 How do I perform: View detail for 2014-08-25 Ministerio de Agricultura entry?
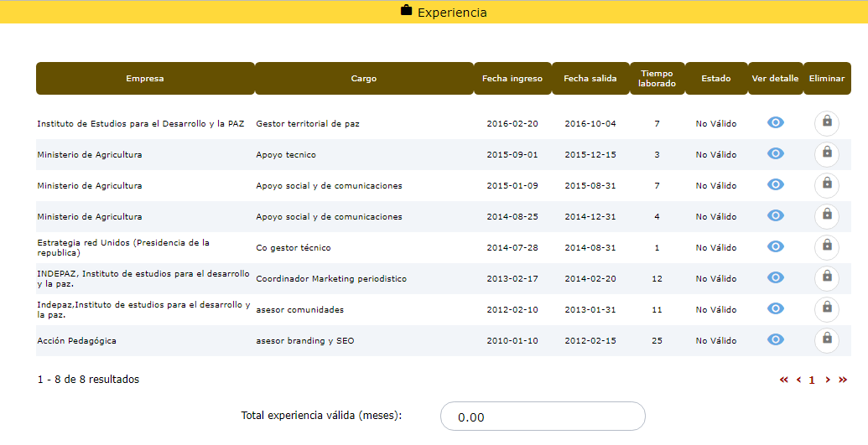(776, 216)
